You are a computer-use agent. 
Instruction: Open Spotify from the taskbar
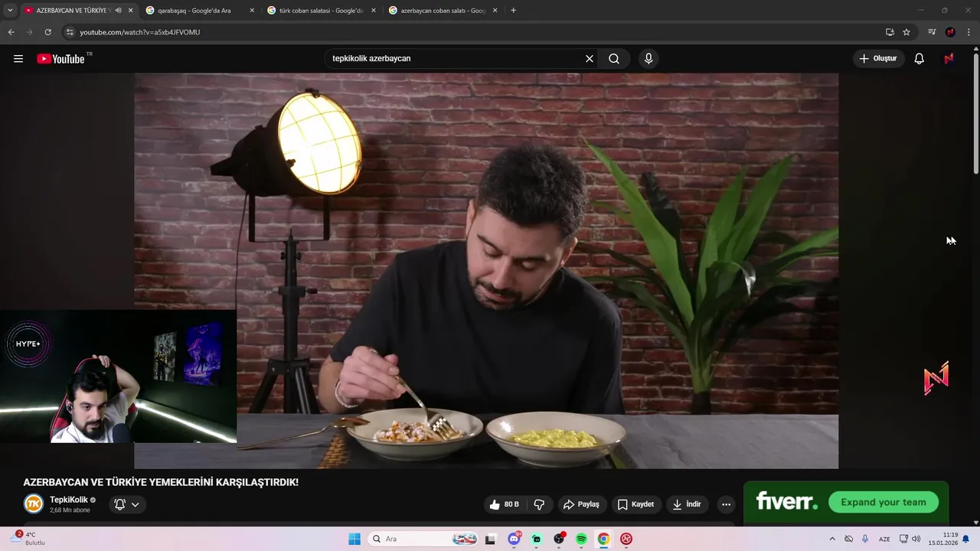581,539
